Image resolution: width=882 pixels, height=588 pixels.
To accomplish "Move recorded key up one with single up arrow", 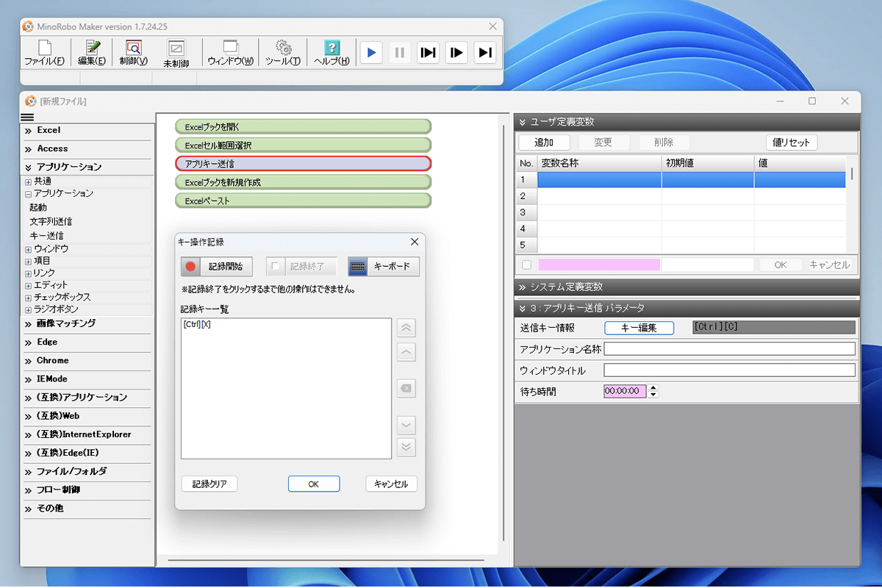I will coord(406,353).
